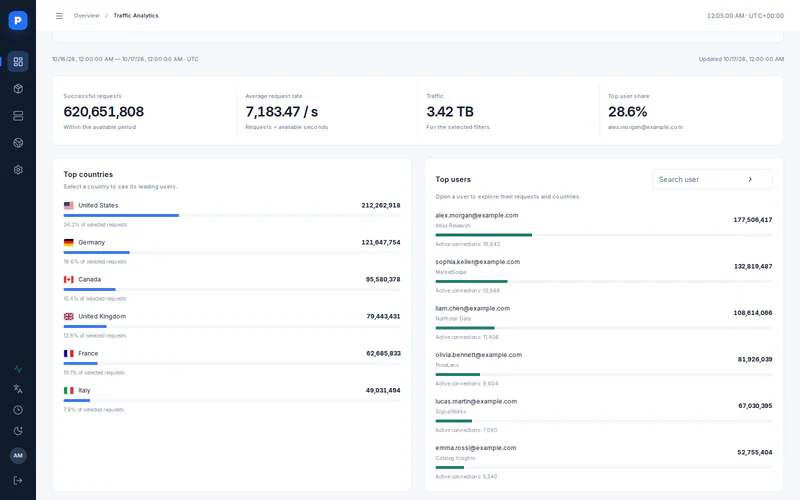Click the 132,819,487 user request count
This screenshot has width=800, height=500.
pos(753,266)
